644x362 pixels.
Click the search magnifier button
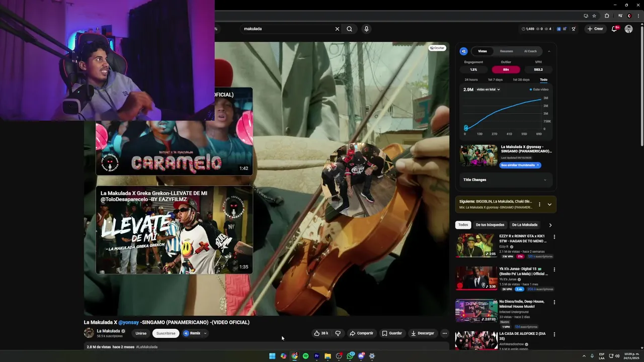click(x=349, y=29)
